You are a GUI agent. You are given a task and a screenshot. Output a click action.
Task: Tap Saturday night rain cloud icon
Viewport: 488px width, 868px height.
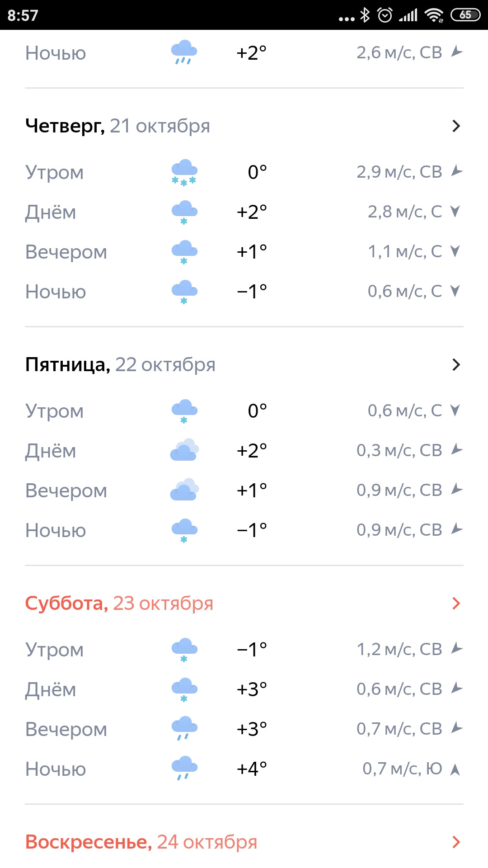[x=184, y=768]
